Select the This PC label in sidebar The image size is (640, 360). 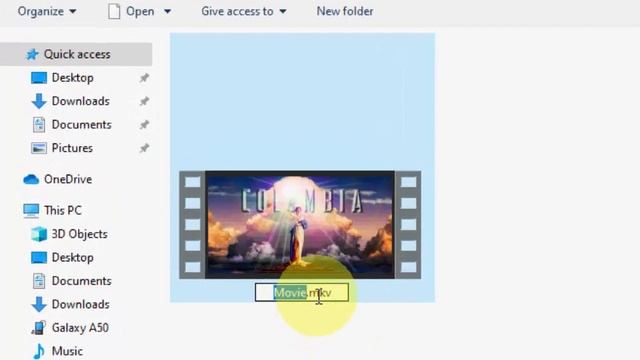(63, 211)
